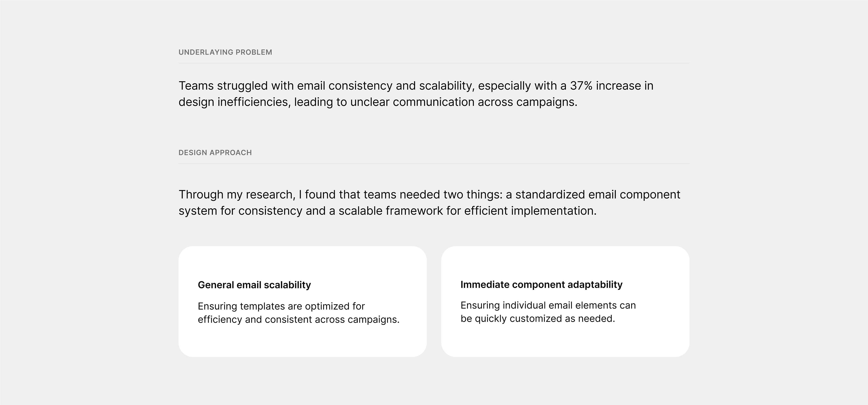Click the UNDERLAYING PROBLEM section heading
The height and width of the screenshot is (405, 868).
(x=225, y=52)
